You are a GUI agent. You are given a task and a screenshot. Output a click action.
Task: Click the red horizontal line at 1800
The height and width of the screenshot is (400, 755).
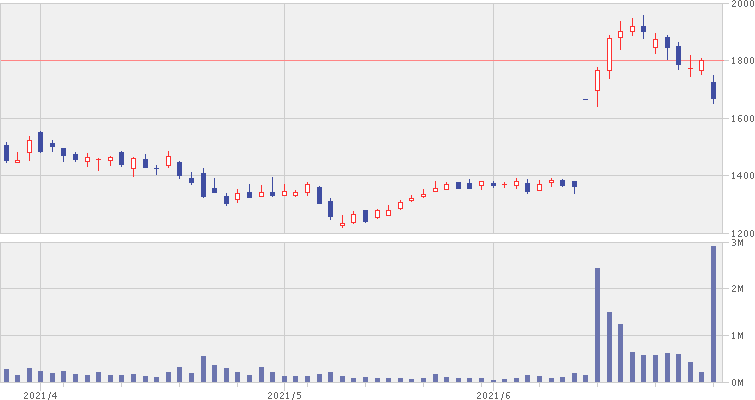tap(300, 60)
